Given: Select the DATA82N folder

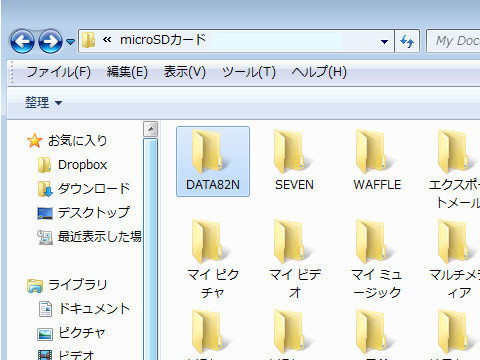Looking at the screenshot, I should (x=213, y=161).
